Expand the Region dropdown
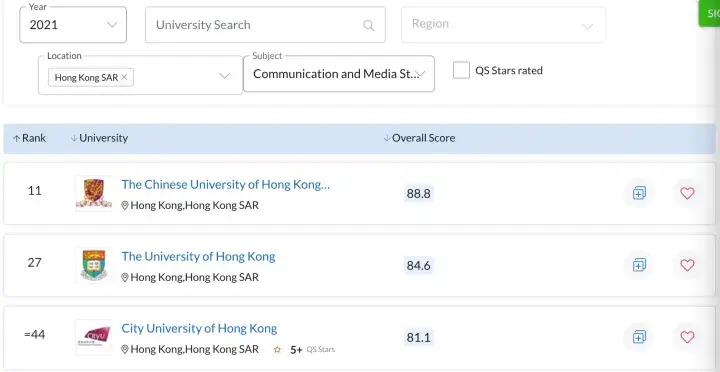Image resolution: width=720 pixels, height=372 pixels. point(503,25)
